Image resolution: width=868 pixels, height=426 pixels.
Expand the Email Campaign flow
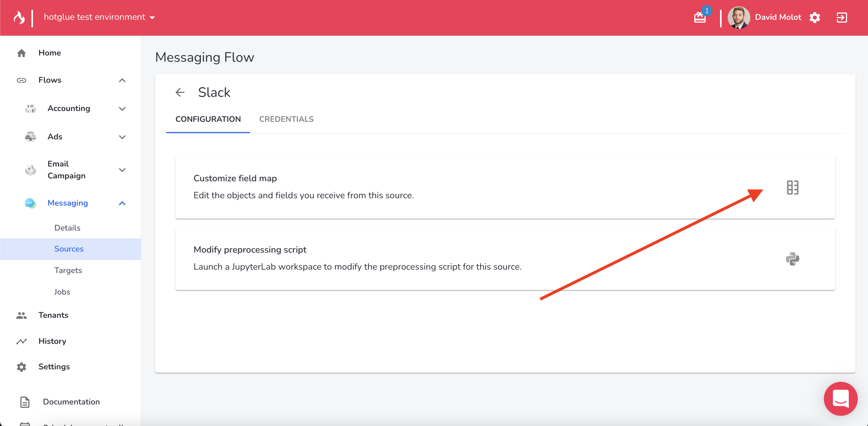point(122,170)
